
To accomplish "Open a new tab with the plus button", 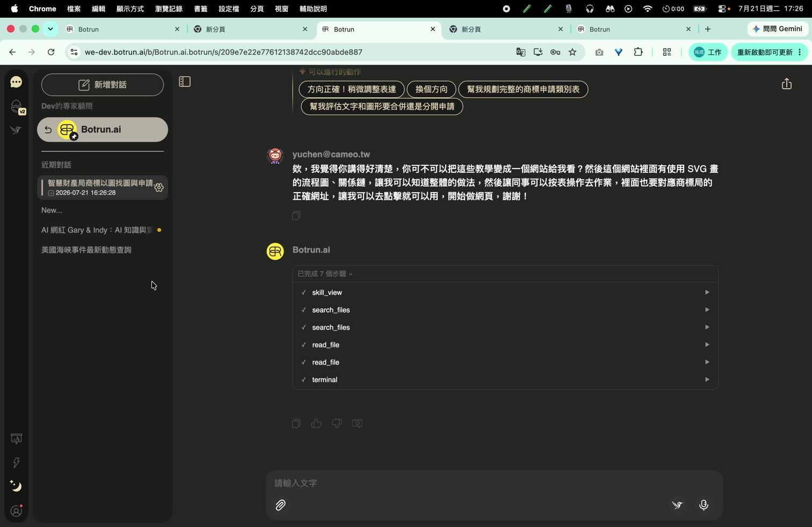I will pos(708,29).
